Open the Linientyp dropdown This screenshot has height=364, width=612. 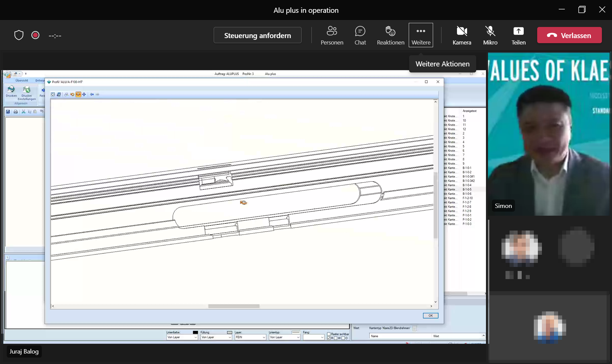pos(284,337)
